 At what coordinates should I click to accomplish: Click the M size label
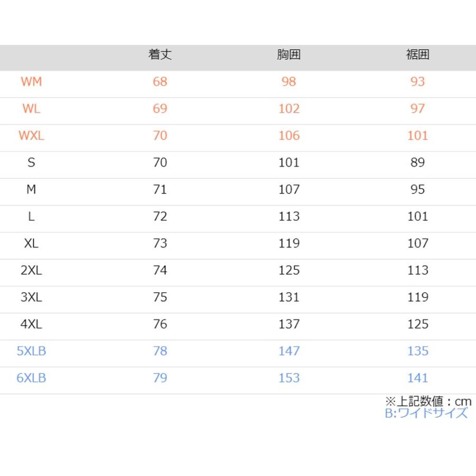(x=31, y=189)
